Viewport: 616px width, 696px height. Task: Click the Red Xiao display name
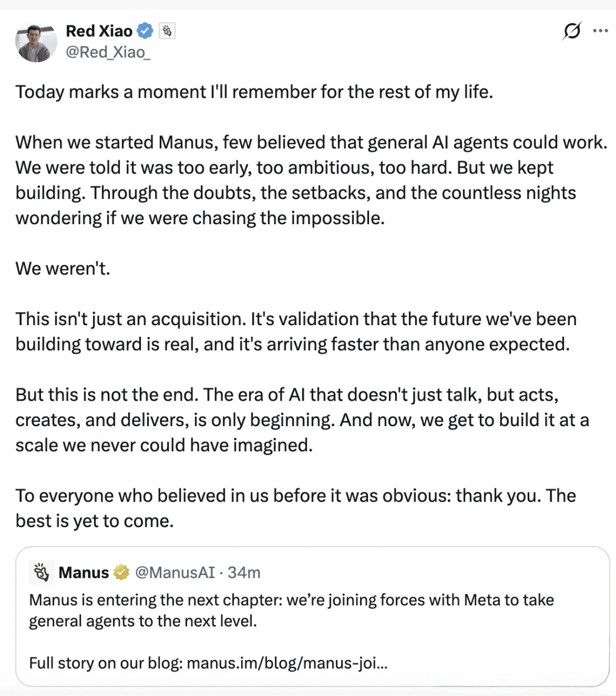click(x=99, y=31)
